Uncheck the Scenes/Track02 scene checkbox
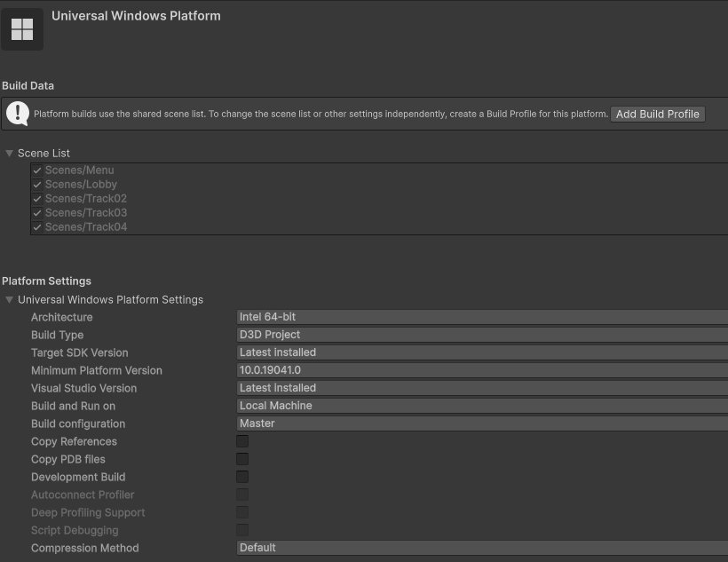Image resolution: width=728 pixels, height=562 pixels. pyautogui.click(x=37, y=199)
